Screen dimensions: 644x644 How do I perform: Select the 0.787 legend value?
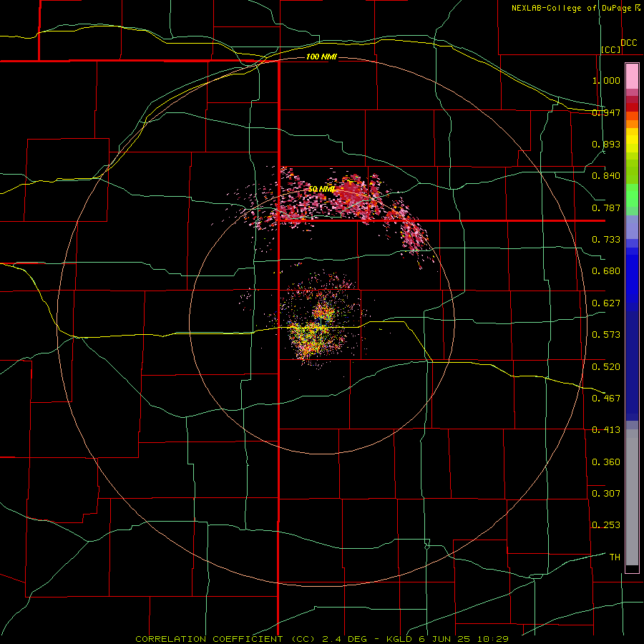click(x=606, y=208)
